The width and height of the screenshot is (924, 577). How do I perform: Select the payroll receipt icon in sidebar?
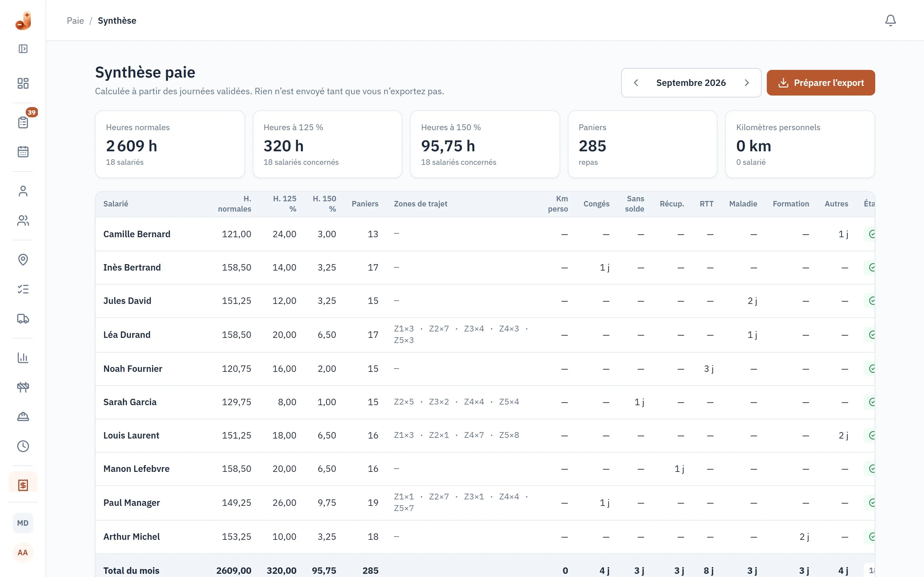pos(23,485)
